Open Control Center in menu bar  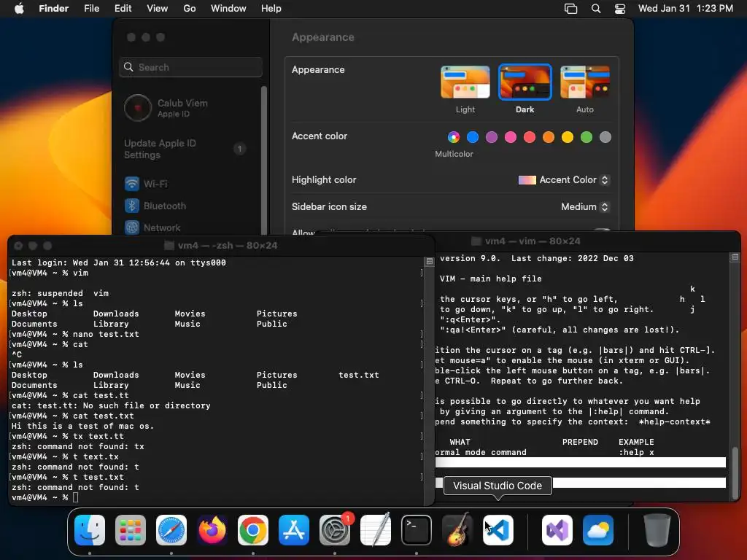(x=620, y=8)
